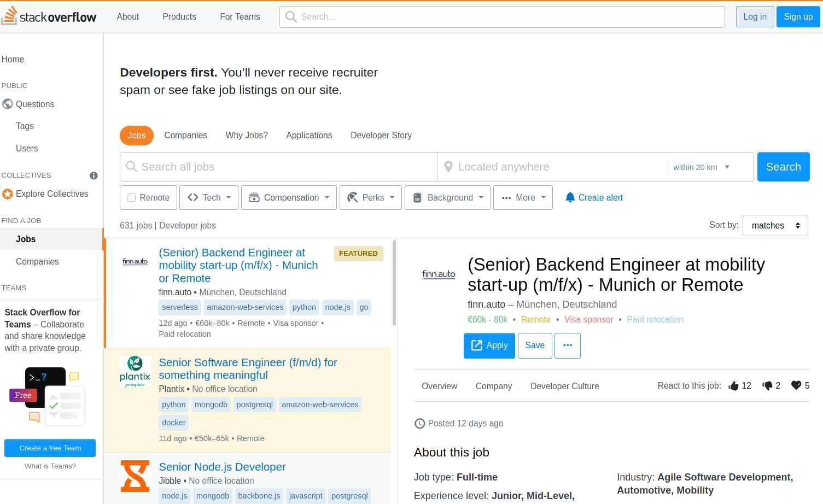Open the within 20 km distance dropdown

[702, 167]
